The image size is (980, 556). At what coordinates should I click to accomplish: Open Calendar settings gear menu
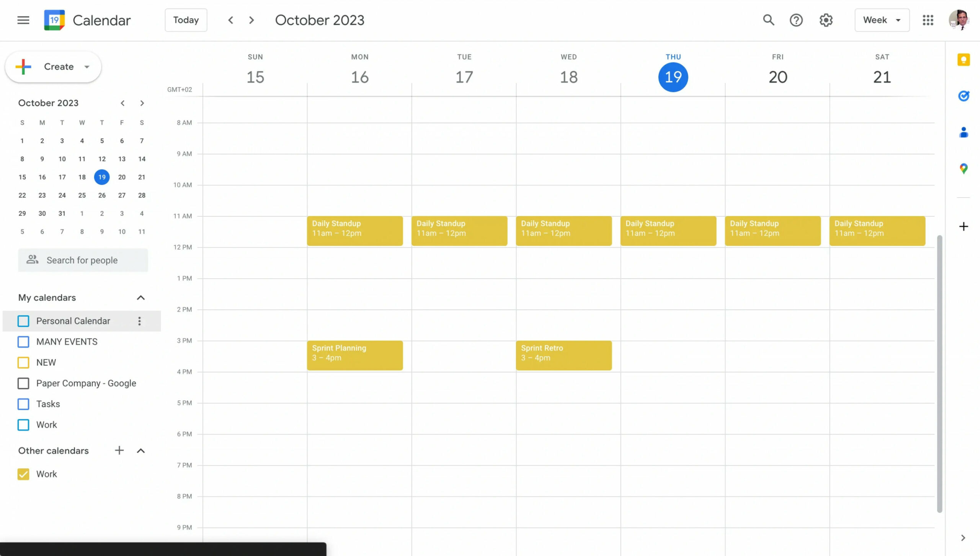coord(826,20)
